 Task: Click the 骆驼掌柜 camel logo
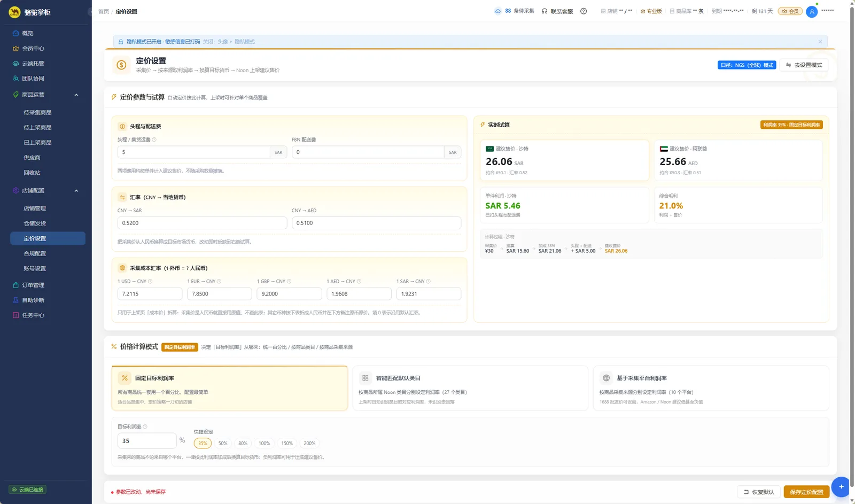pyautogui.click(x=15, y=12)
